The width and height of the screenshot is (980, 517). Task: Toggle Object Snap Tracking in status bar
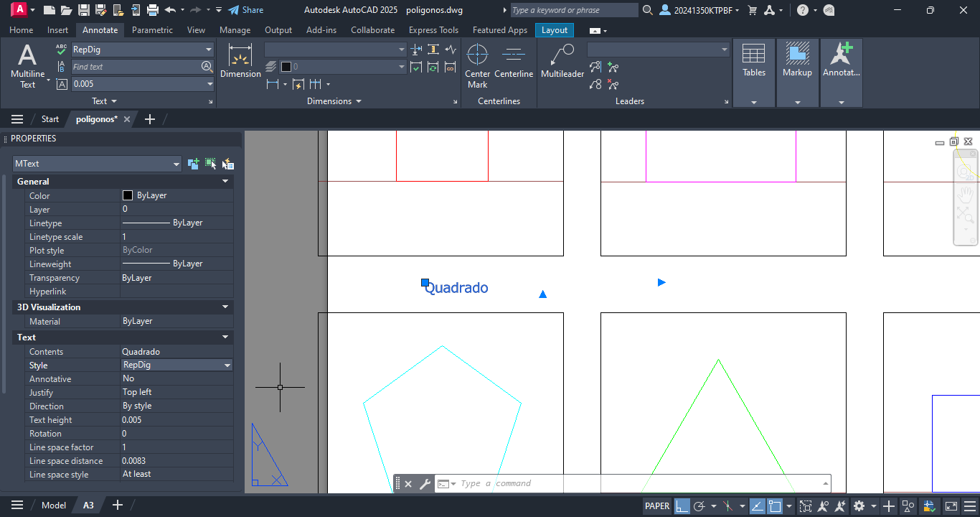758,506
